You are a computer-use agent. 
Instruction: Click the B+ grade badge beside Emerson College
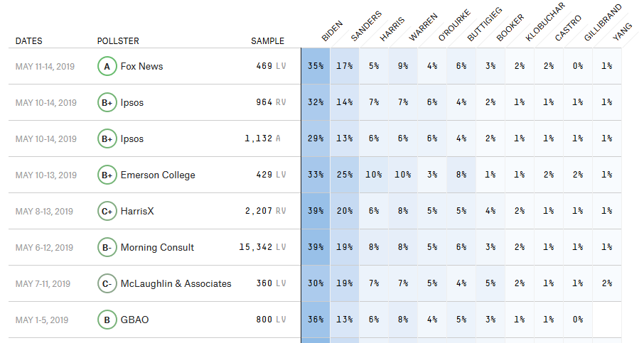tap(107, 175)
